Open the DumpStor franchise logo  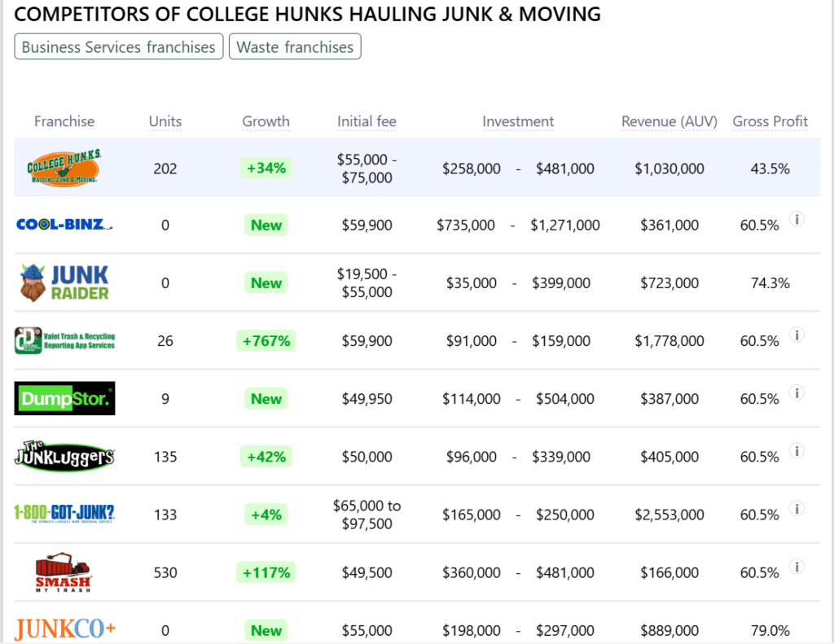coord(64,398)
